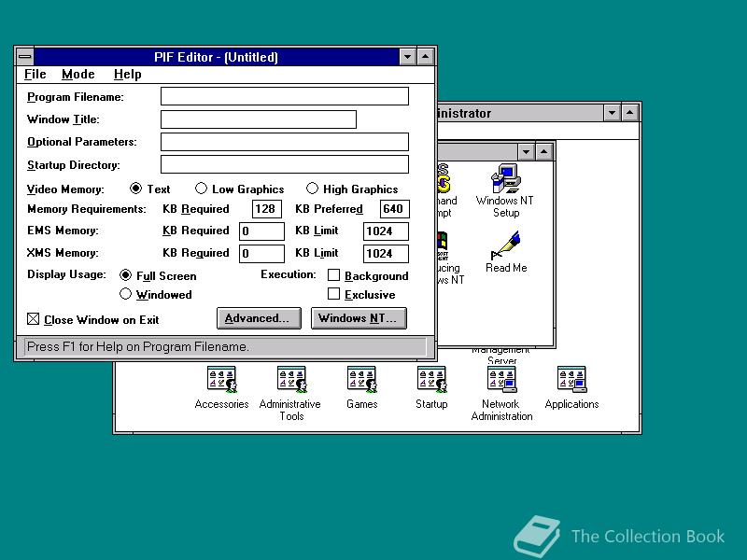Select the Windows NT Setup icon

505,178
